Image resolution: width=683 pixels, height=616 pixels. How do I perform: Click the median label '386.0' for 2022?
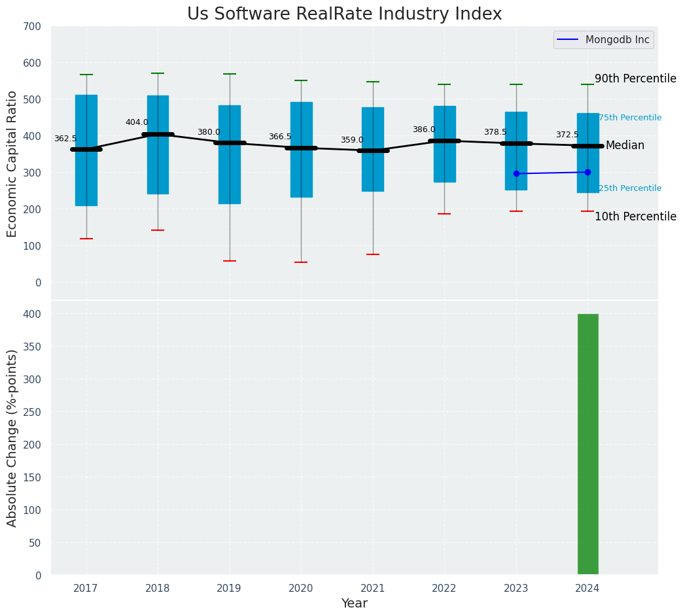click(x=424, y=129)
